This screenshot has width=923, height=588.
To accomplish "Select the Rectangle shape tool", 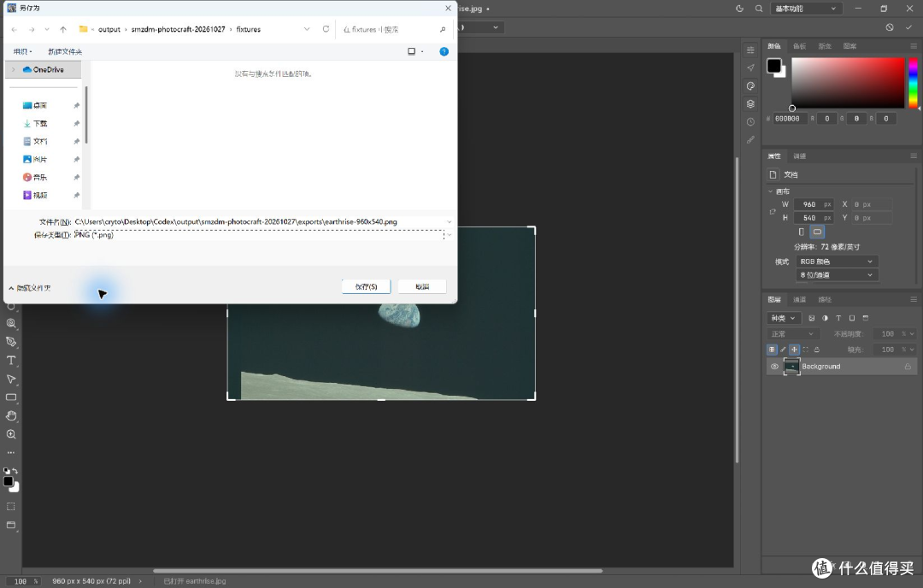I will coord(10,397).
